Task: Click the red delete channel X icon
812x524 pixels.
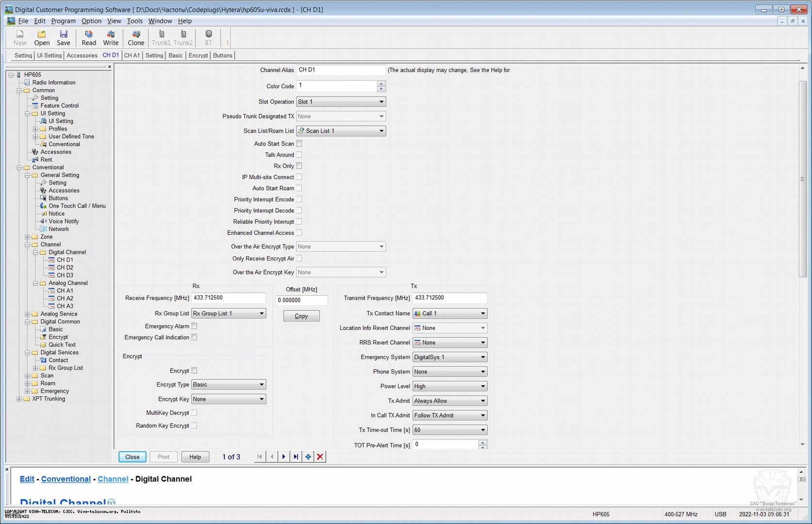Action: pyautogui.click(x=320, y=457)
